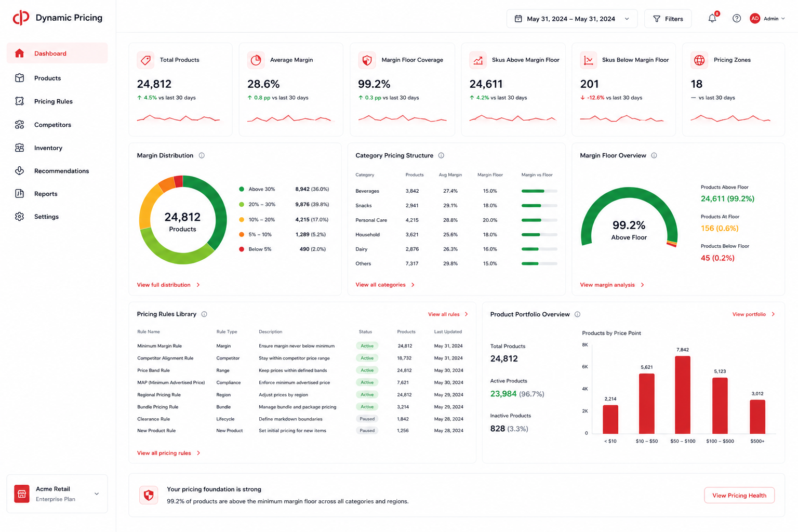Open the Dashboard menu item

tap(57, 53)
